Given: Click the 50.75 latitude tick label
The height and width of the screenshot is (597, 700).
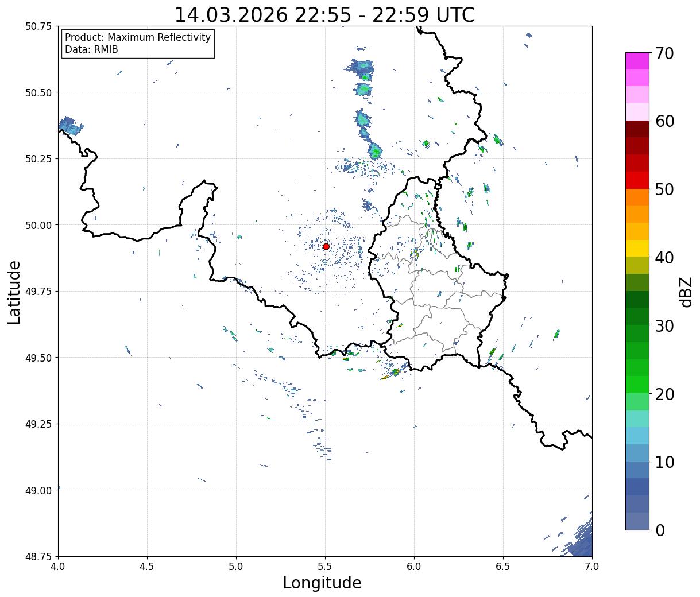Looking at the screenshot, I should click(38, 26).
